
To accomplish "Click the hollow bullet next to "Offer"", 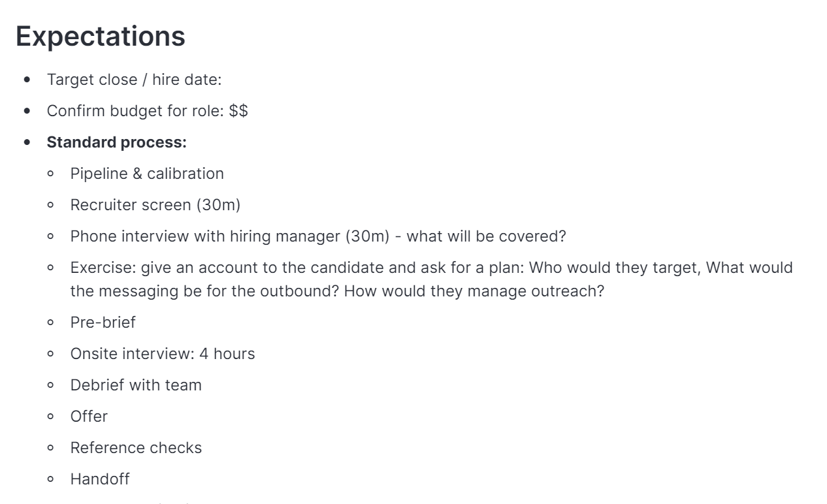I will coord(51,417).
